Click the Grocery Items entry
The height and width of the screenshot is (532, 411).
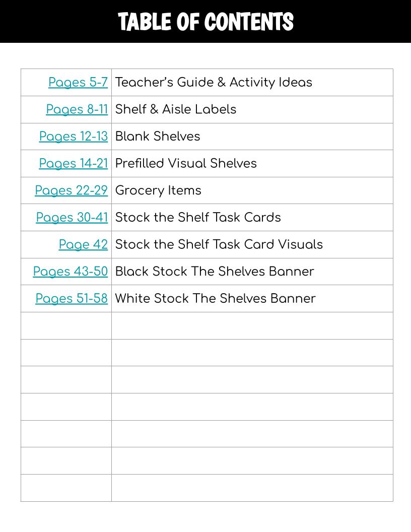pyautogui.click(x=158, y=190)
